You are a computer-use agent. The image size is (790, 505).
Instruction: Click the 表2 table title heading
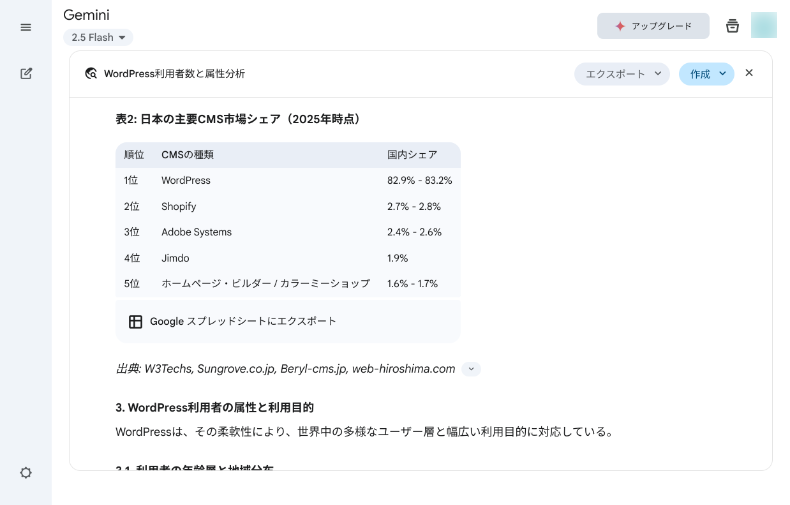click(x=239, y=119)
